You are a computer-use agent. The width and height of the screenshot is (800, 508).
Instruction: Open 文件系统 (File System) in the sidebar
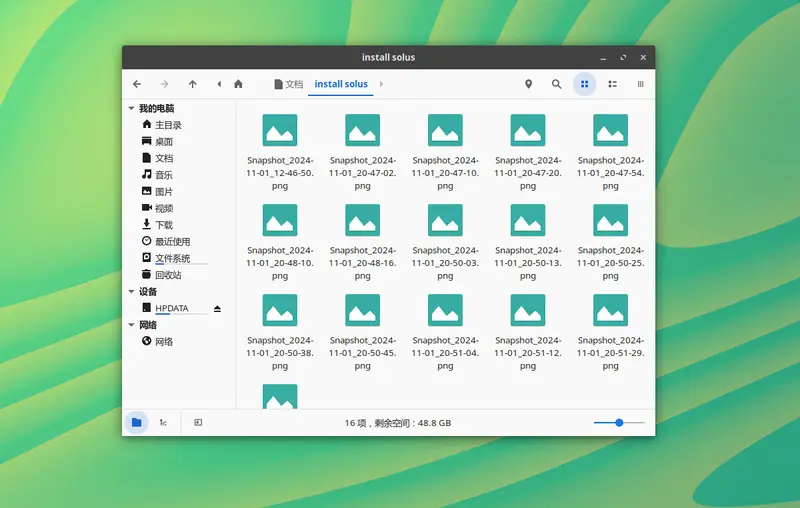[x=171, y=258]
